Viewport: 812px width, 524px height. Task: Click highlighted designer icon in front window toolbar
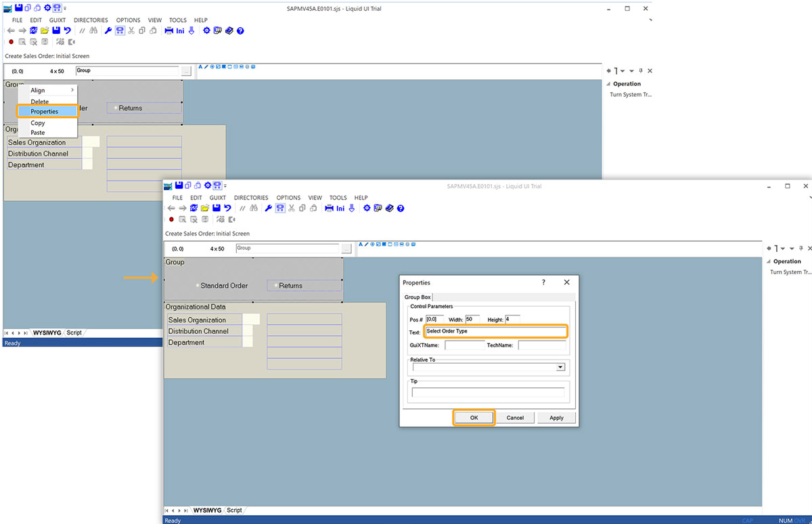pyautogui.click(x=280, y=209)
